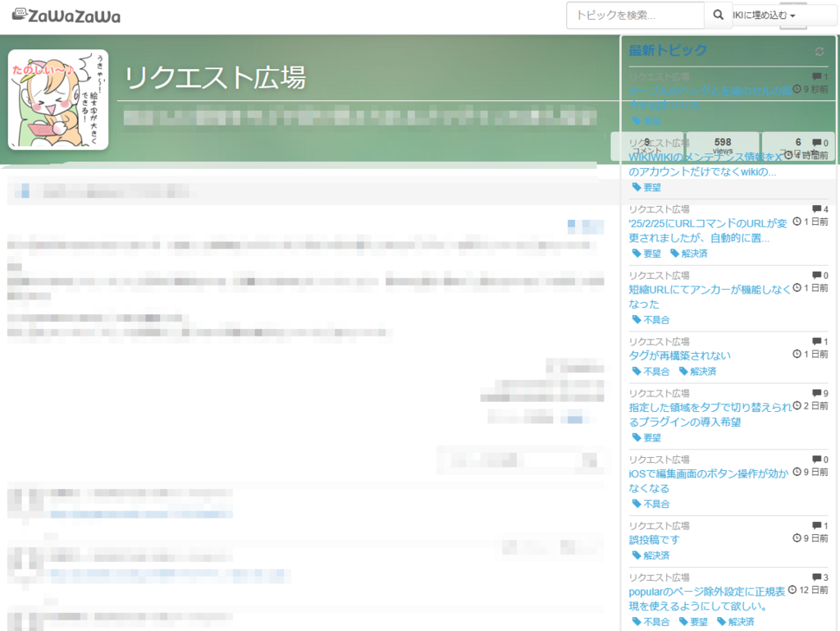Open topic 短縮URLにてアンカーが機能しなくなった
Screen dimensions: 840x631
(x=710, y=296)
